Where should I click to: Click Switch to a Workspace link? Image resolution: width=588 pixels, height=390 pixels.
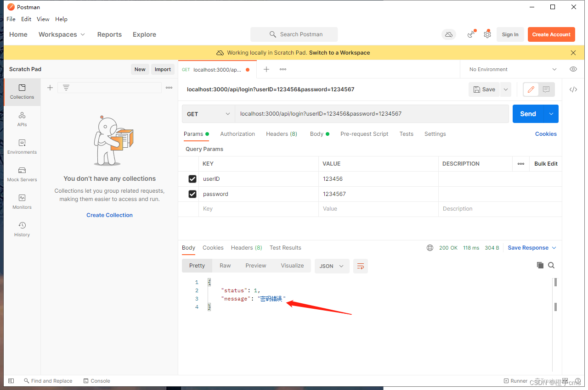pyautogui.click(x=339, y=53)
